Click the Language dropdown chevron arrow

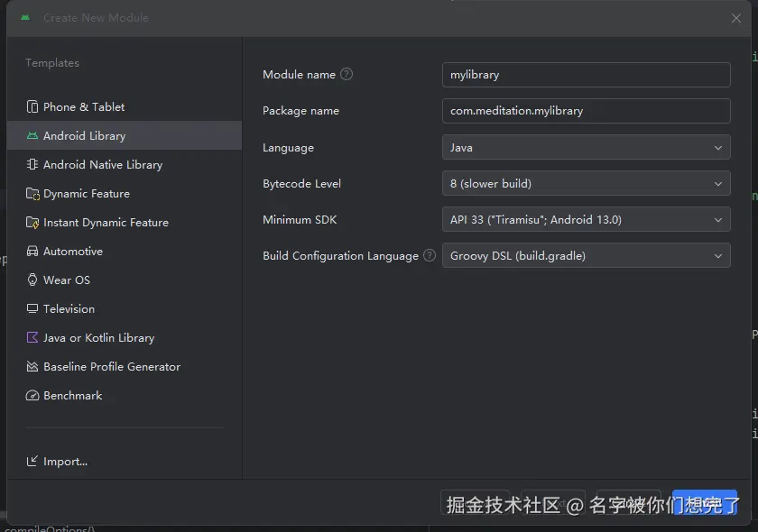(x=718, y=148)
